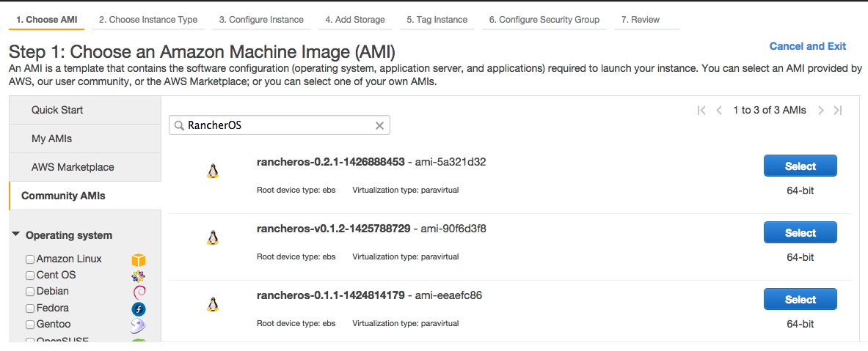The height and width of the screenshot is (351, 868).
Task: Click the AMI search input field
Action: pyautogui.click(x=280, y=125)
